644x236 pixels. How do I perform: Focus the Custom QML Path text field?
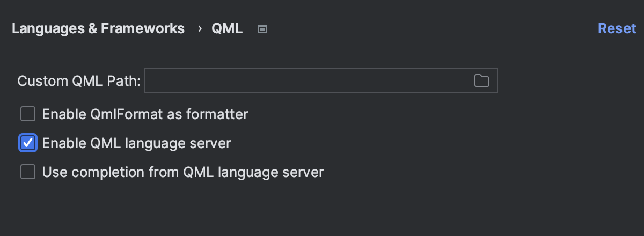321,81
